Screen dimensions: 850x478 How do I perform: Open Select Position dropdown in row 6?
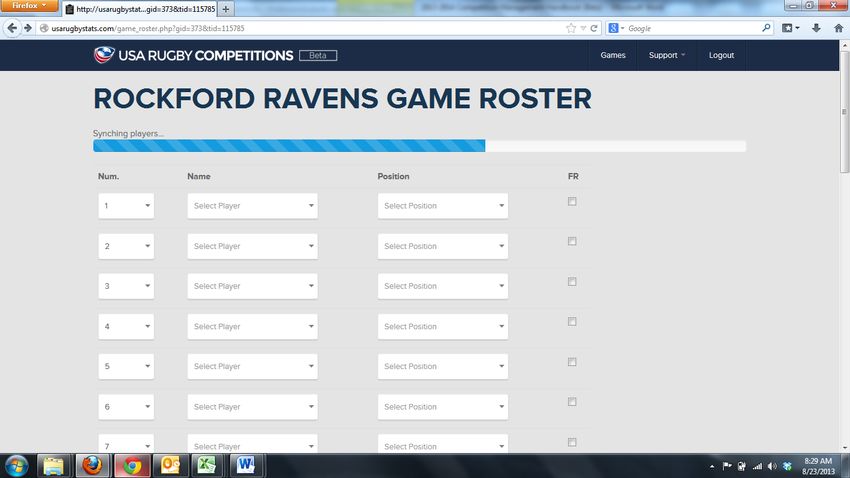pos(442,406)
